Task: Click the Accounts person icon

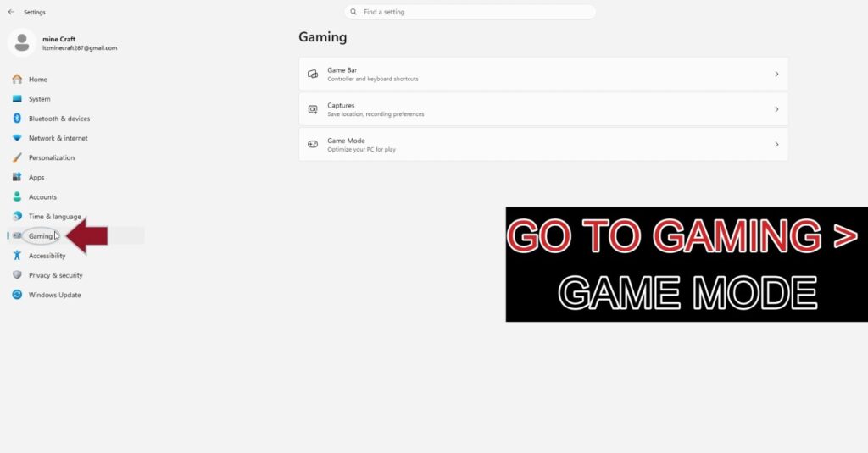Action: click(17, 196)
